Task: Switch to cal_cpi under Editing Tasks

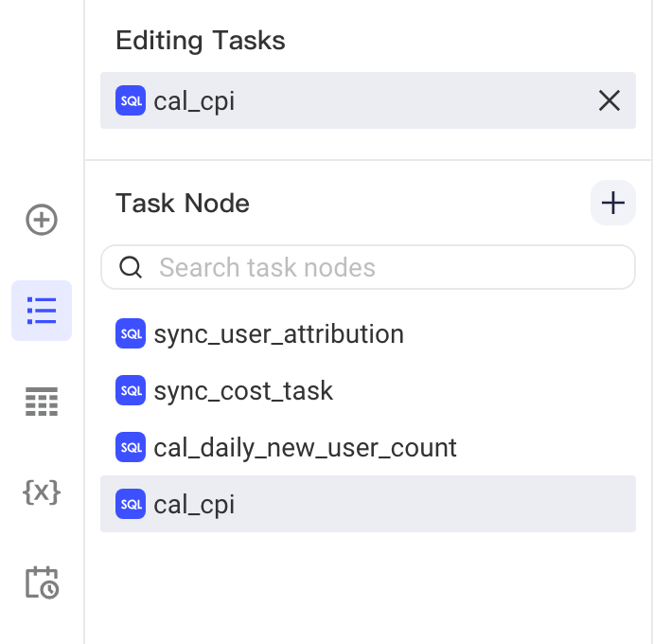Action: coord(368,100)
